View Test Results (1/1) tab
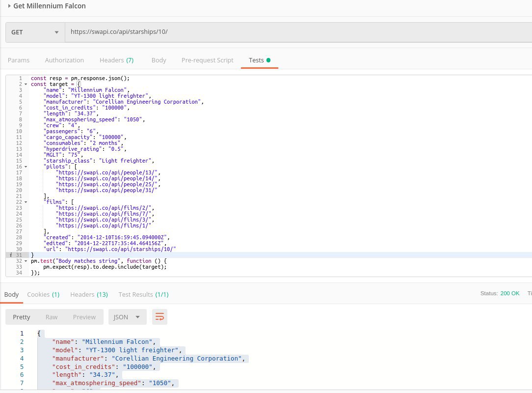This screenshot has width=532, height=393. (143, 294)
